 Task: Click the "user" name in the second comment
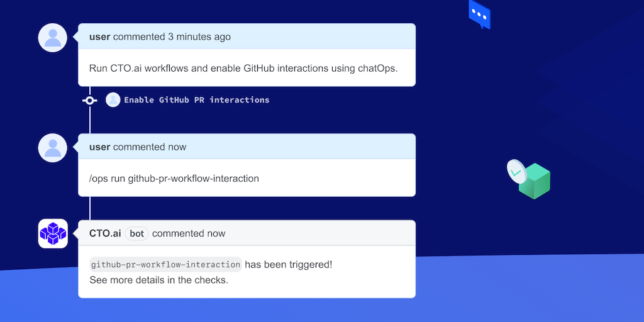coord(100,147)
